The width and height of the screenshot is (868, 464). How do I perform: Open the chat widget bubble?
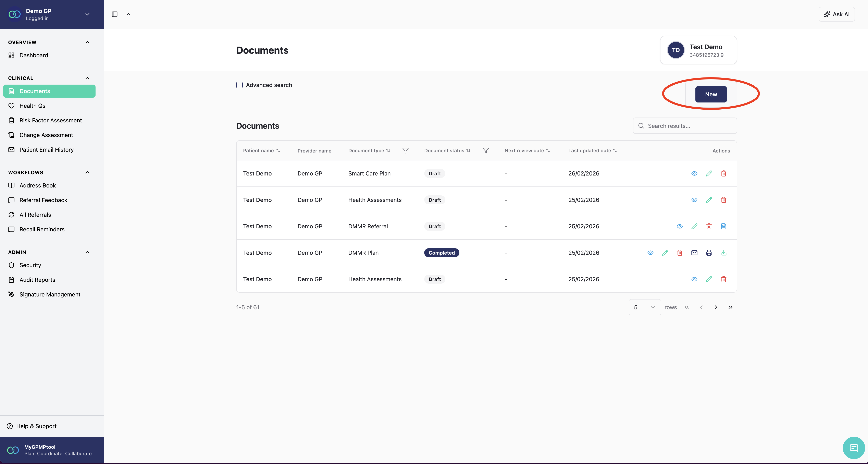(x=854, y=448)
